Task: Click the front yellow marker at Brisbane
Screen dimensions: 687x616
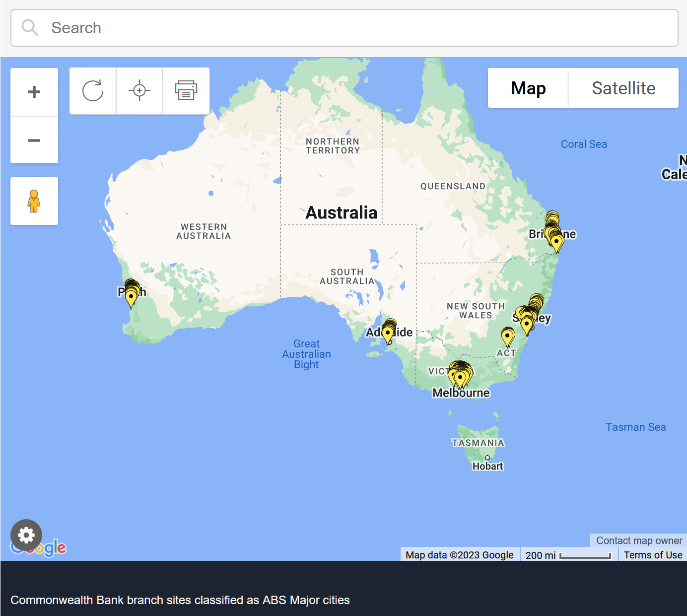Action: point(557,243)
